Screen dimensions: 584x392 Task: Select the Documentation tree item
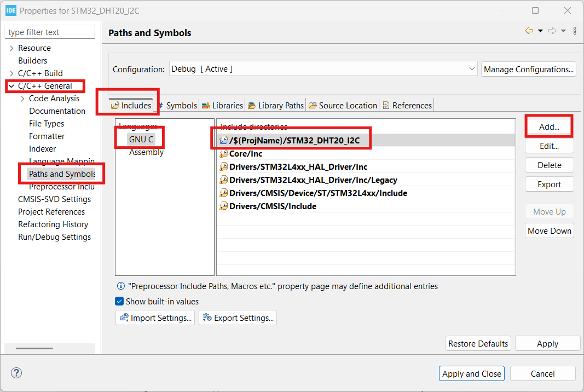tap(57, 111)
